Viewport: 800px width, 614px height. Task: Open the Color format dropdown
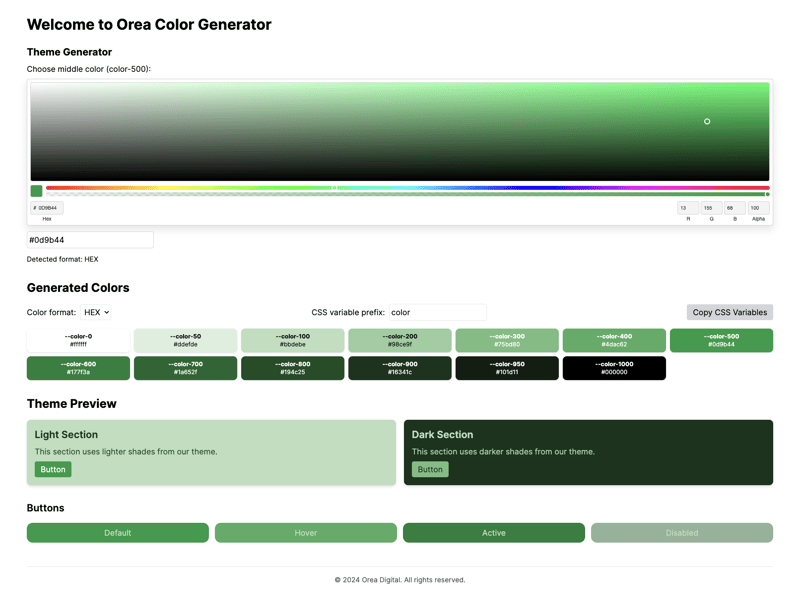[96, 312]
